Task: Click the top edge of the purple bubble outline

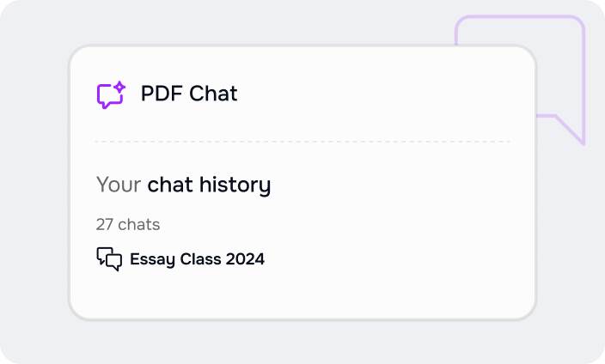Action: 520,16
